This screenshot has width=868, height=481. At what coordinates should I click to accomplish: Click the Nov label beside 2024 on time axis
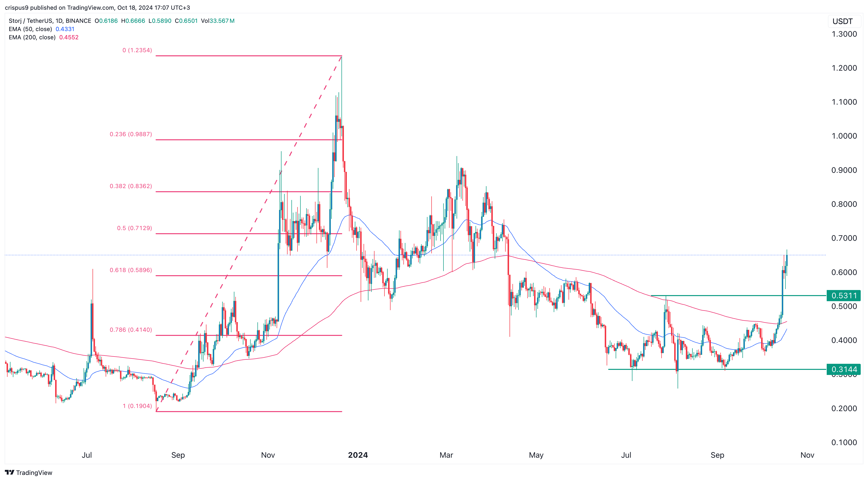point(268,455)
